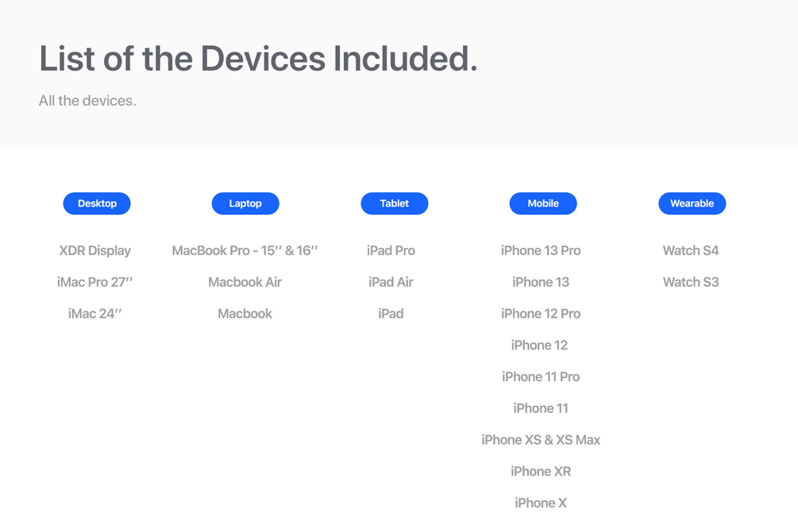Screen dimensions: 798x532
Task: Open the iMac Pro 27″ item
Action: [95, 282]
